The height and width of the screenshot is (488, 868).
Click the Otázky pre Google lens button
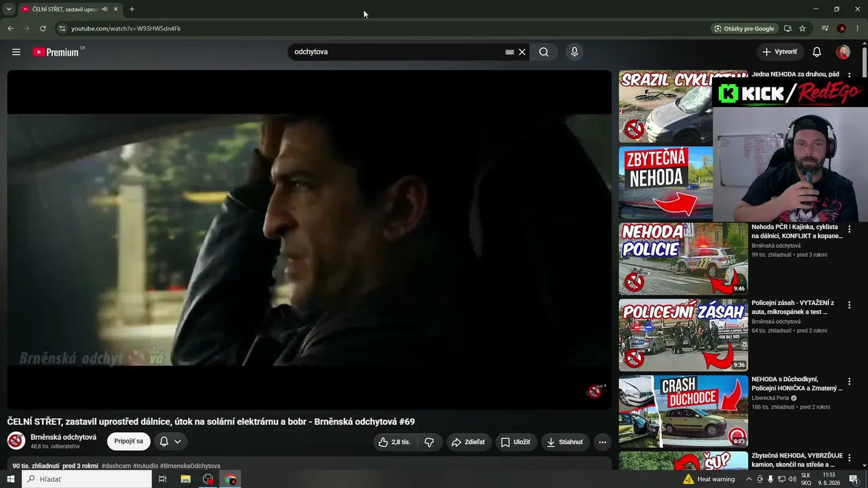(x=744, y=28)
